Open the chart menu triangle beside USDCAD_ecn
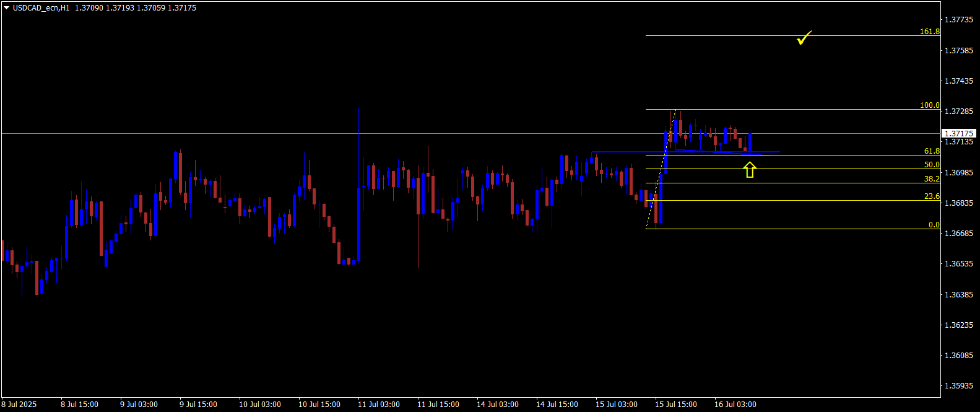The image size is (980, 412). (x=7, y=8)
